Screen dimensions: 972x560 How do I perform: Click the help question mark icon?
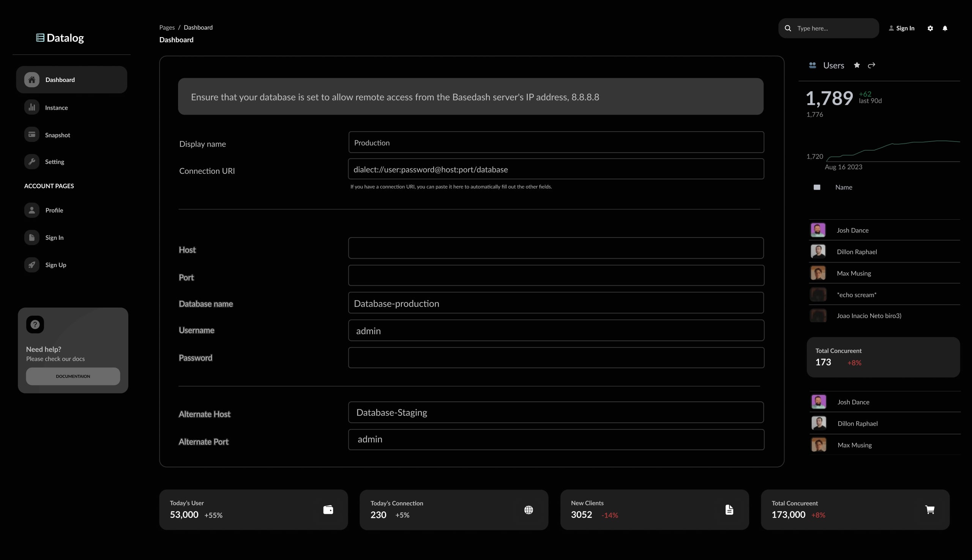(35, 324)
